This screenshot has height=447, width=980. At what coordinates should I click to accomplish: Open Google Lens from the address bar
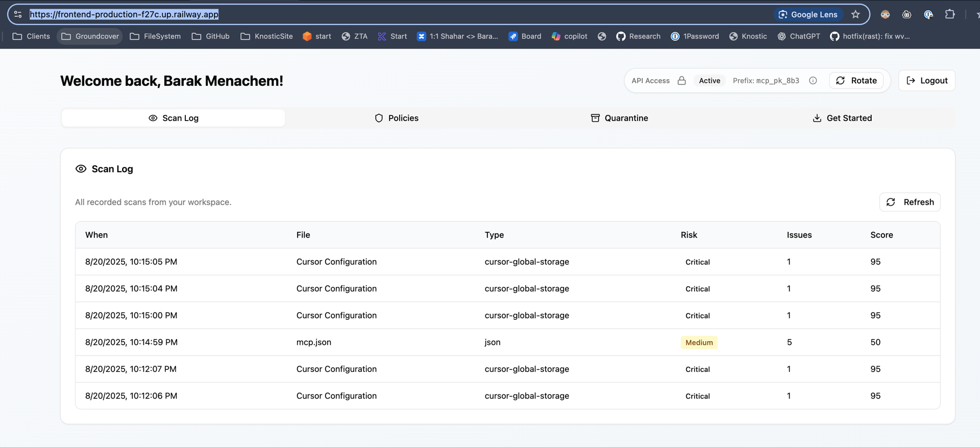pos(808,14)
